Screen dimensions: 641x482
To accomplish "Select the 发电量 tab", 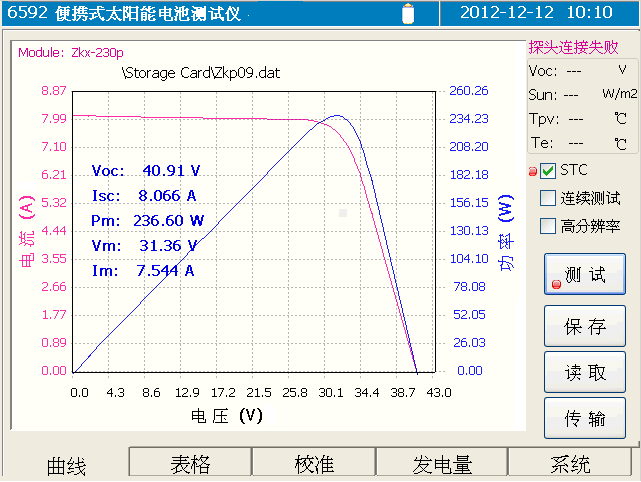I will click(x=442, y=464).
